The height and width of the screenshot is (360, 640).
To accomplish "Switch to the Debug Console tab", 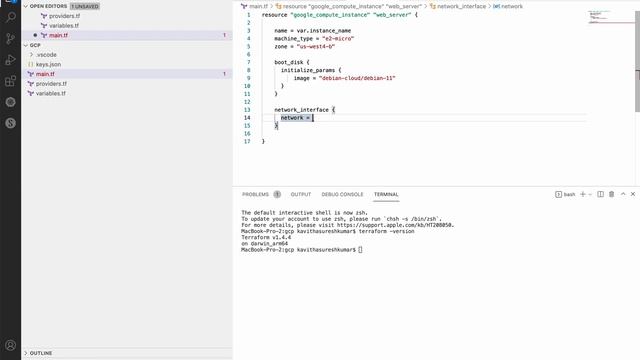I will (x=342, y=194).
